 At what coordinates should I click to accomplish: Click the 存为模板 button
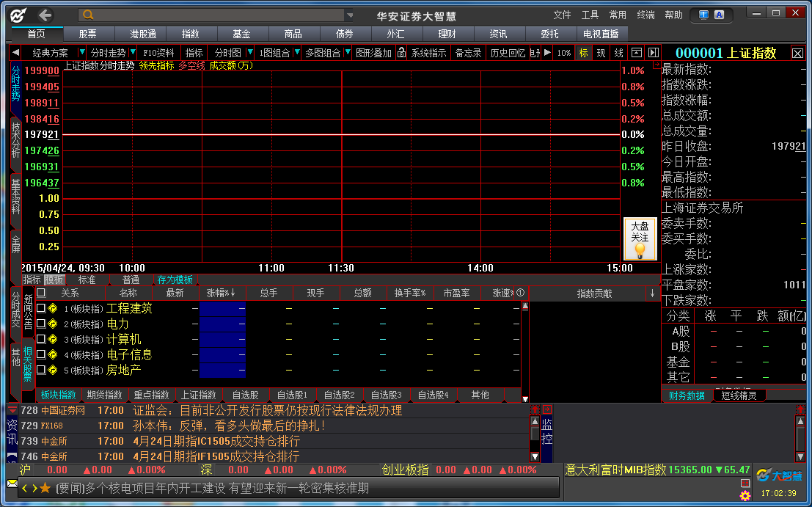[x=175, y=280]
